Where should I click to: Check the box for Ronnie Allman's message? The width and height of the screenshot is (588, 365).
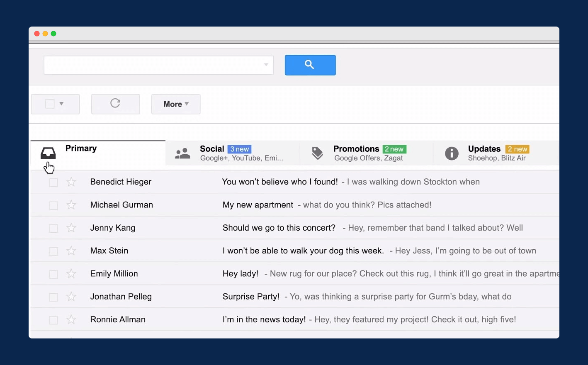point(53,320)
